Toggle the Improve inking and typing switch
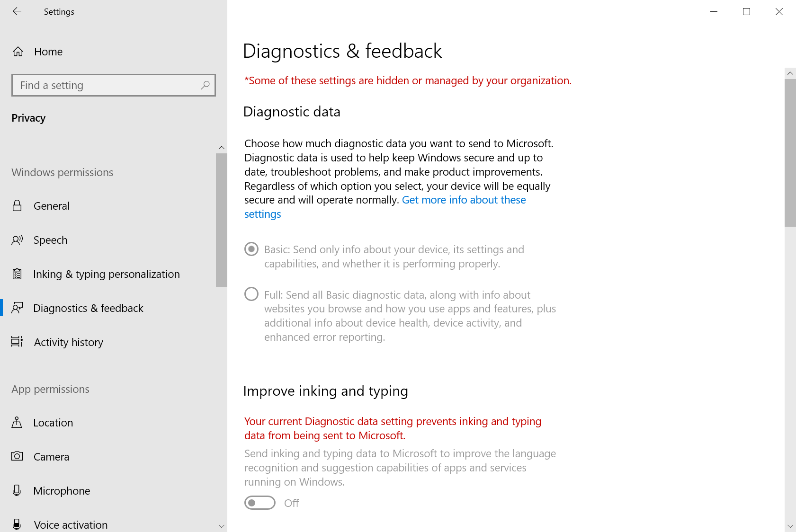The image size is (796, 532). coord(260,503)
